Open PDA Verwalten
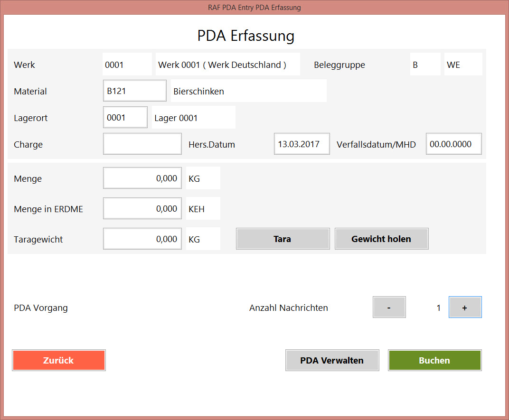509x420 pixels. click(x=332, y=360)
